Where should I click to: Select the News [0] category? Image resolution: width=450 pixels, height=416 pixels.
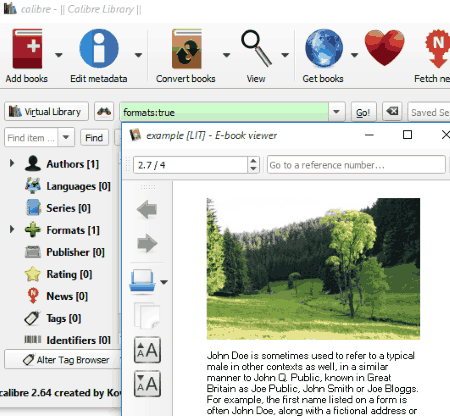(x=67, y=296)
